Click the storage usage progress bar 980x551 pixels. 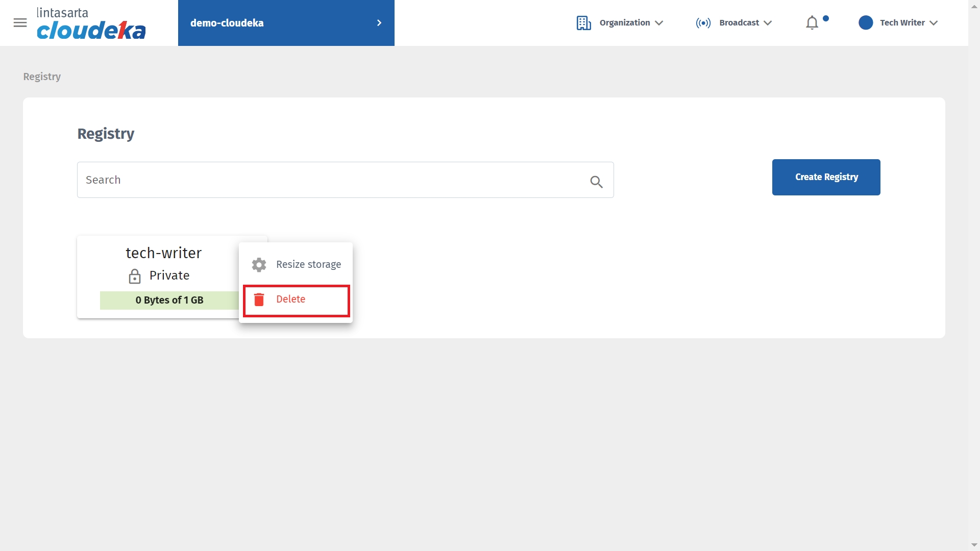169,300
